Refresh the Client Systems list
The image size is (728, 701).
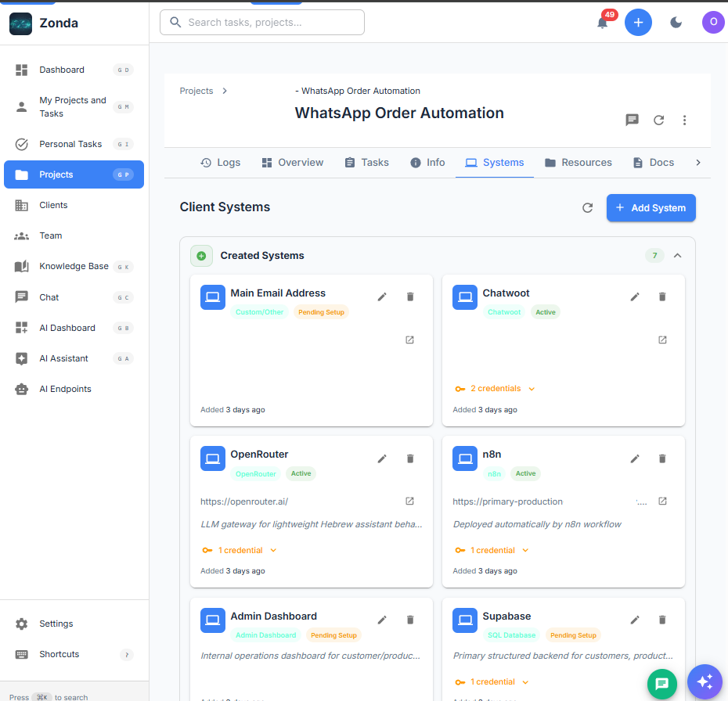587,208
